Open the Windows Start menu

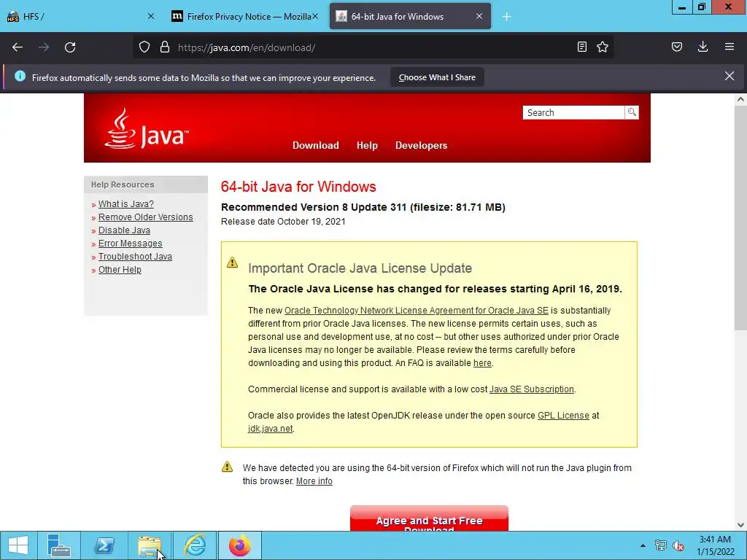18,545
